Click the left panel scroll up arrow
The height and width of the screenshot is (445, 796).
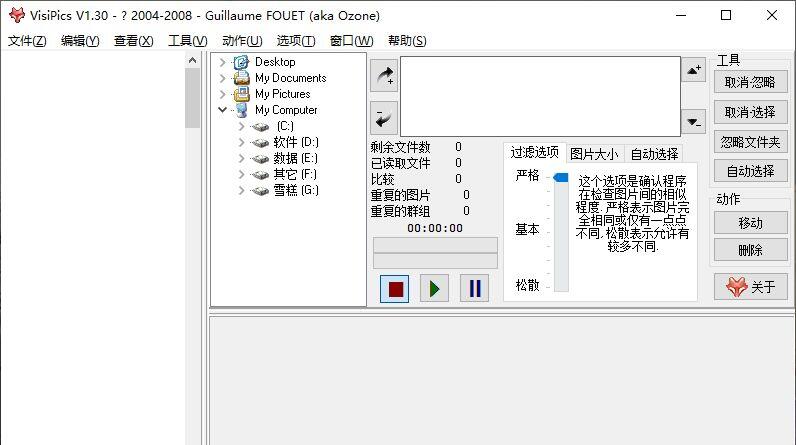(192, 60)
